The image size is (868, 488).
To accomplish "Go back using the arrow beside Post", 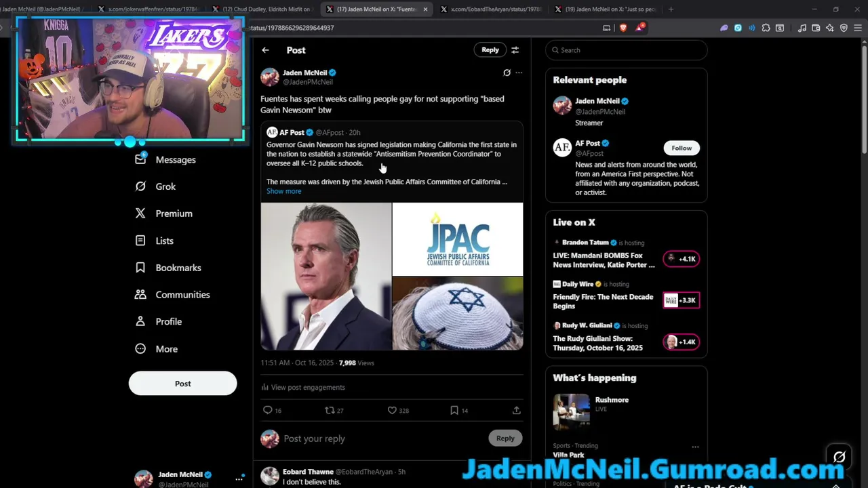I will (x=265, y=50).
